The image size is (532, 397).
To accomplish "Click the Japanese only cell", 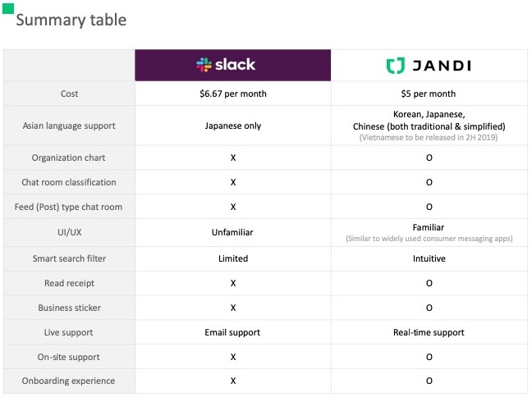I will [x=233, y=126].
